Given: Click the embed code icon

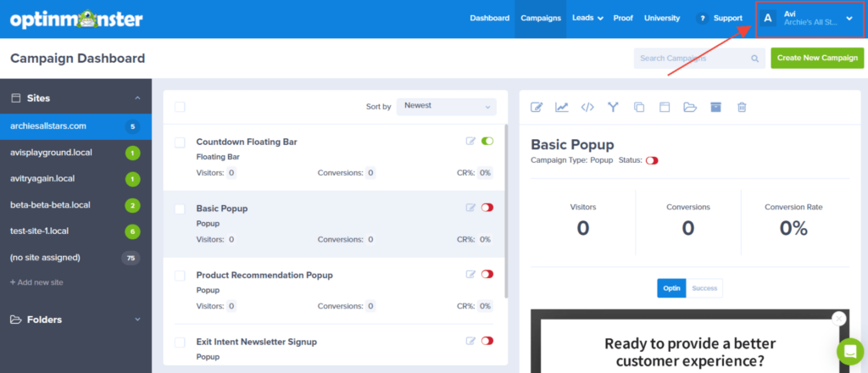Looking at the screenshot, I should coord(587,107).
